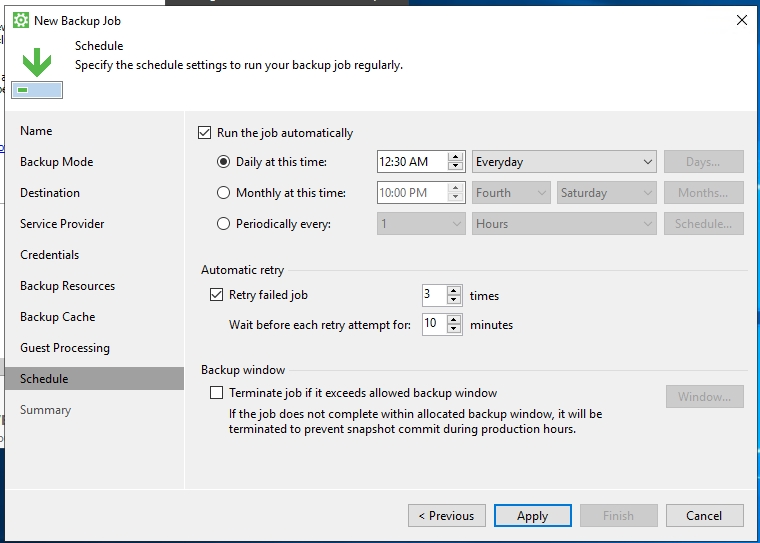Decrease the retry count with down arrow
The height and width of the screenshot is (543, 760).
(x=455, y=300)
